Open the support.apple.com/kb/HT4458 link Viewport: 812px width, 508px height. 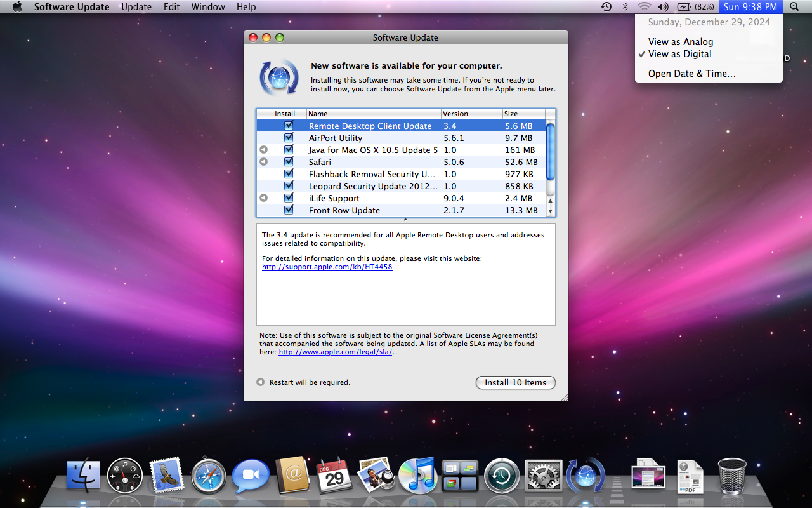point(327,267)
